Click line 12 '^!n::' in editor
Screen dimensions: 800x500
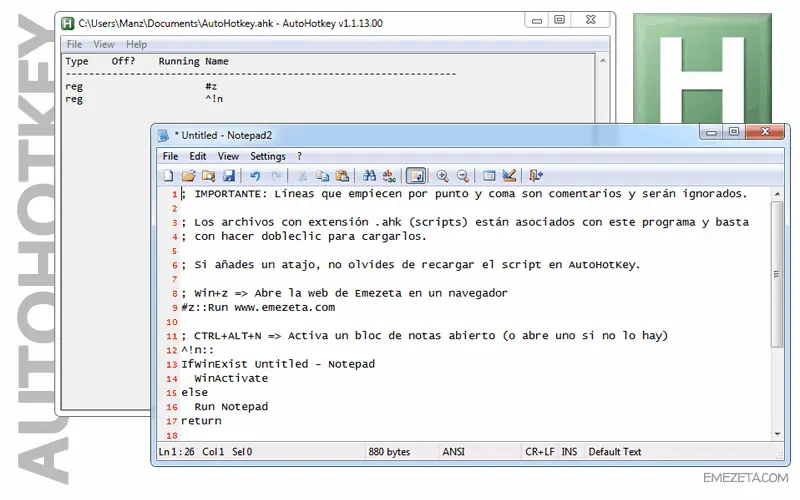click(197, 350)
